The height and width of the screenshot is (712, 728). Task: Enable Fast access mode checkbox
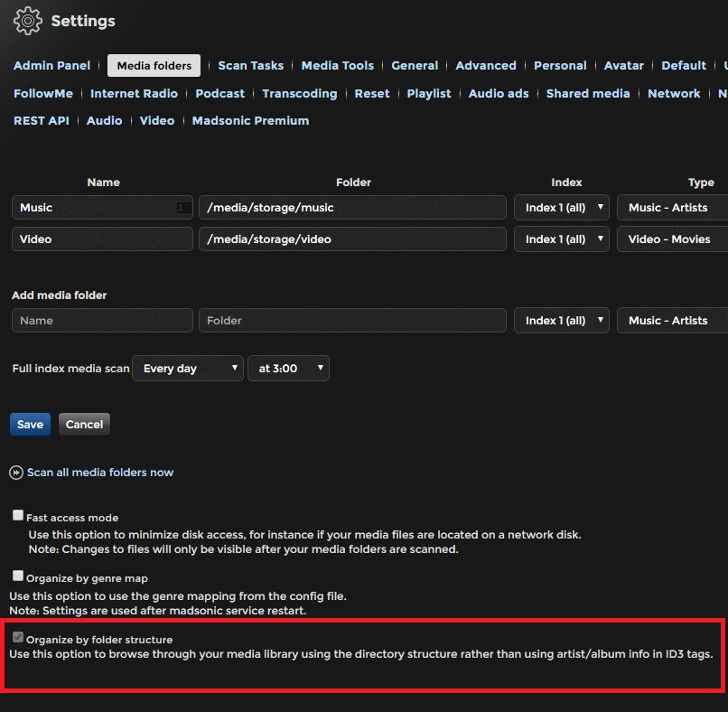click(18, 516)
